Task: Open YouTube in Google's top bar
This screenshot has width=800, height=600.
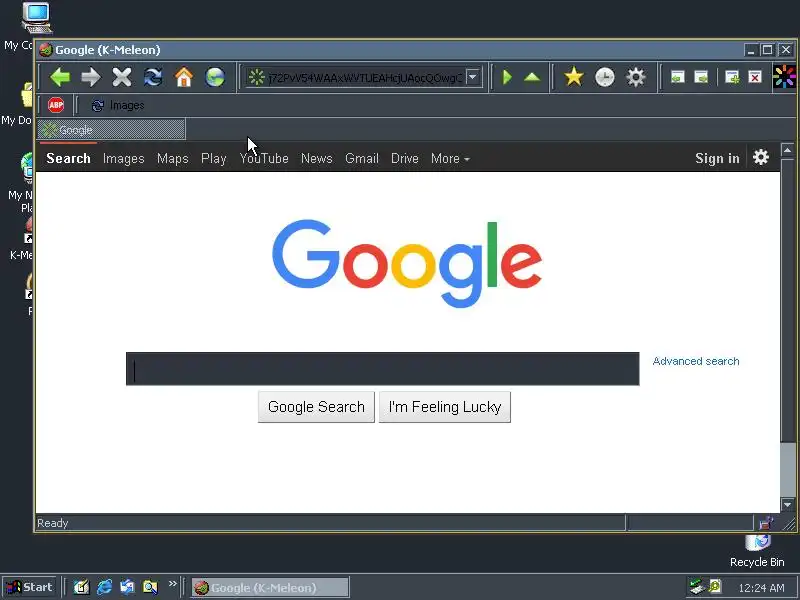Action: [264, 159]
